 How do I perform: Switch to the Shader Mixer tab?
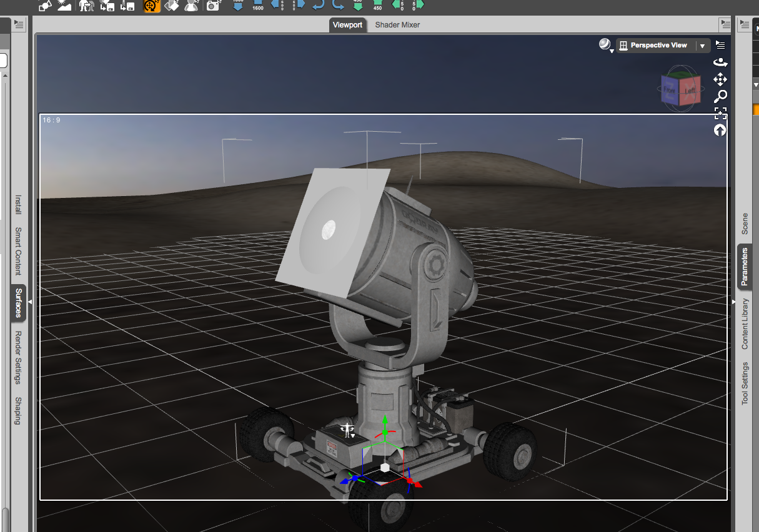click(397, 25)
